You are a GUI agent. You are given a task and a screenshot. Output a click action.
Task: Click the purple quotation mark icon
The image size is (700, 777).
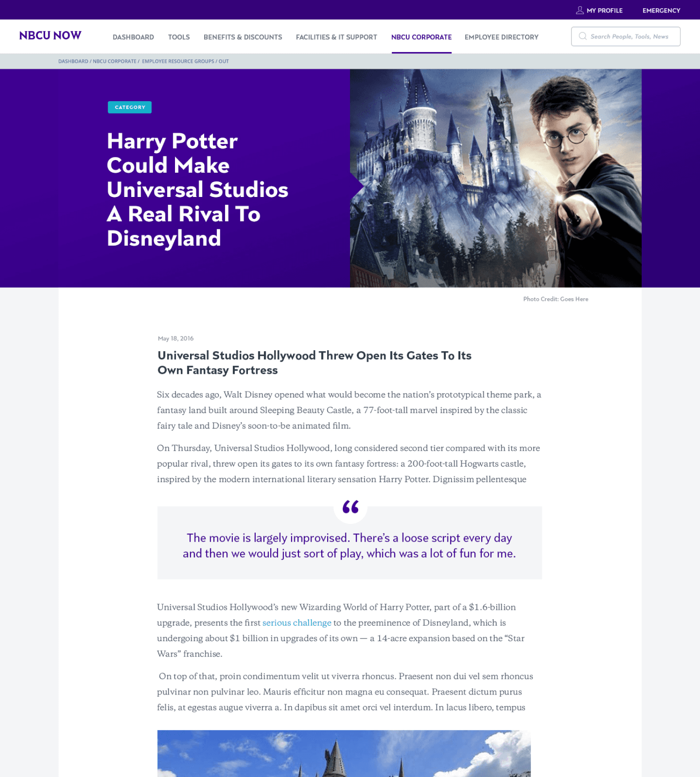click(x=350, y=507)
